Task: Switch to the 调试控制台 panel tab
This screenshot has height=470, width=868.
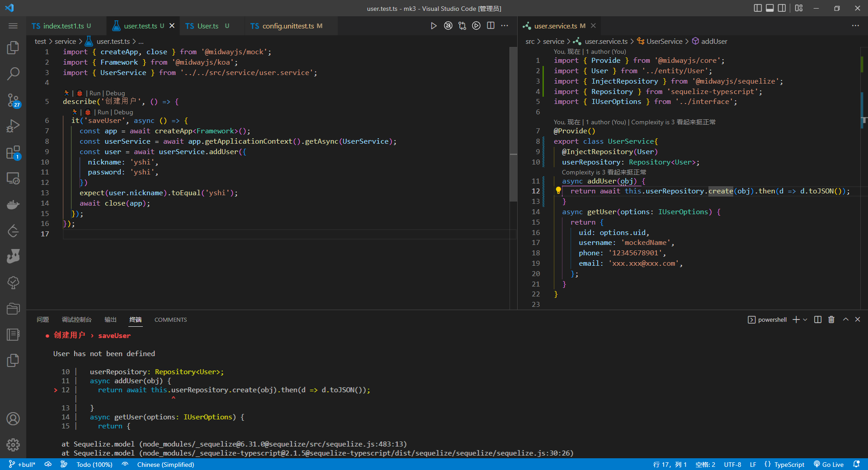Action: (76, 320)
